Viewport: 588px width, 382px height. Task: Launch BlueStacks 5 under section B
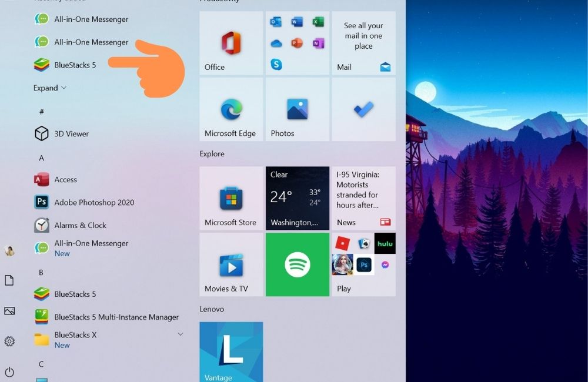(65, 294)
